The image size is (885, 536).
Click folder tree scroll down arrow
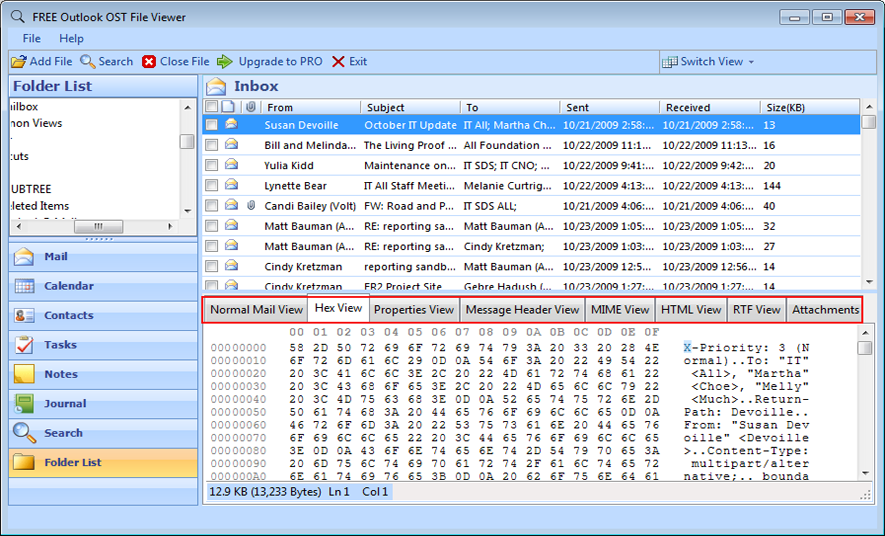[187, 211]
